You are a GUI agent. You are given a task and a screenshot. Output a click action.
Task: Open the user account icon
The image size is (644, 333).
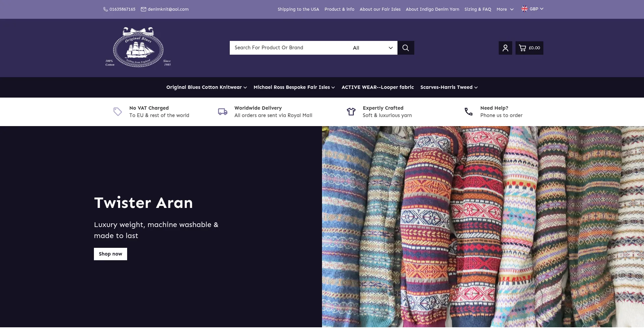coord(505,48)
